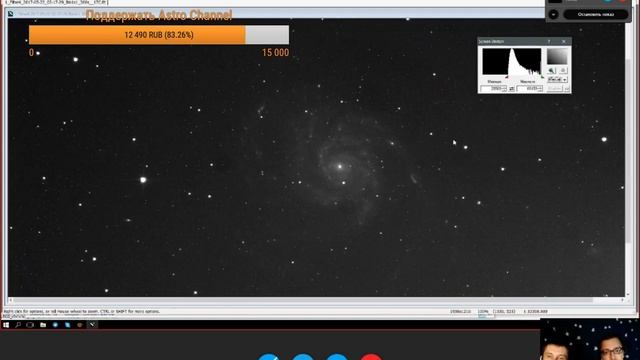
Task: Click the Stop sharing button at top right
Action: point(596,14)
